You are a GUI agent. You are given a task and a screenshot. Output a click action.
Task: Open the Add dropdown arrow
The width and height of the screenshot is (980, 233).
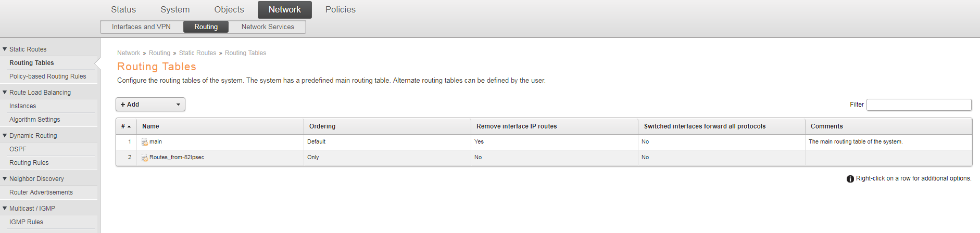point(178,105)
